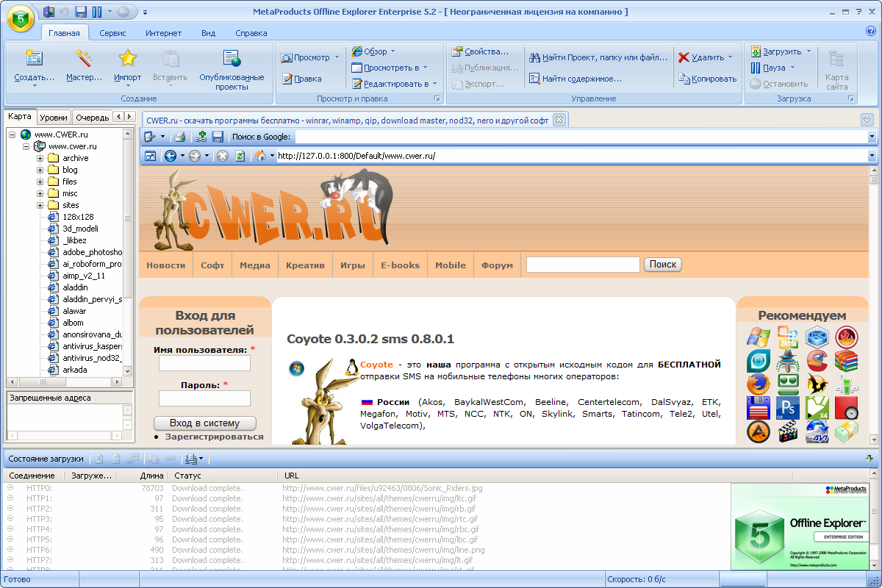The height and width of the screenshot is (588, 882).
Task: Open the Просмотр dropdown arrow
Action: (x=337, y=57)
